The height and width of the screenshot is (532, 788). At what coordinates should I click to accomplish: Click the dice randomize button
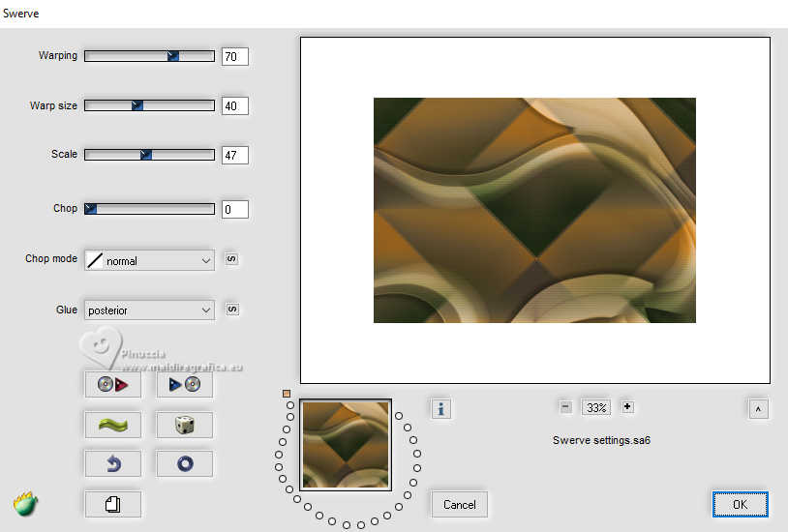[185, 425]
